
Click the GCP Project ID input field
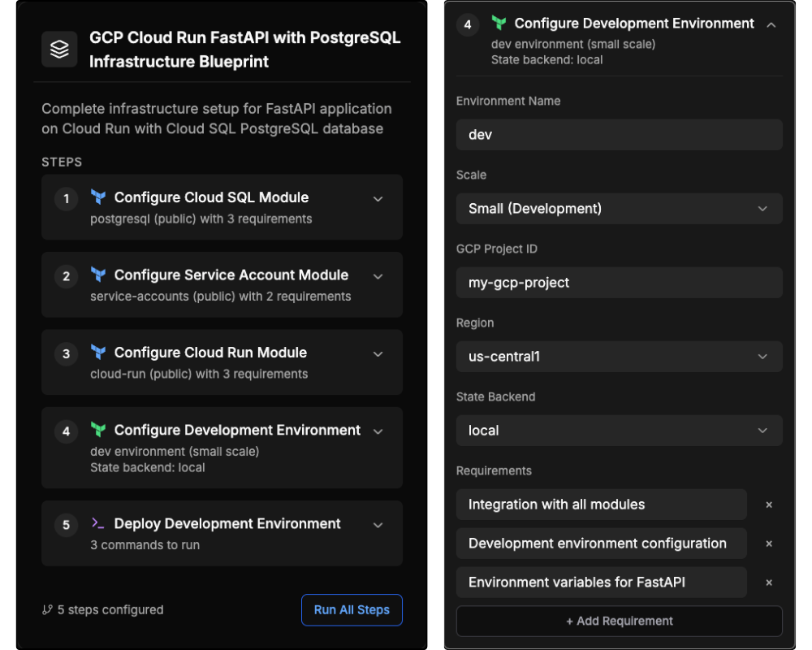pos(619,283)
